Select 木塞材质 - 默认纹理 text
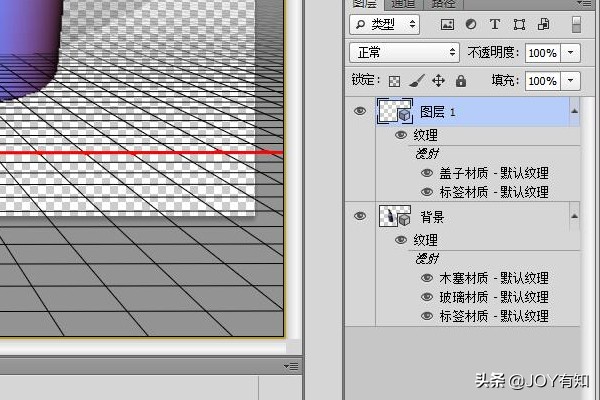 pyautogui.click(x=494, y=278)
